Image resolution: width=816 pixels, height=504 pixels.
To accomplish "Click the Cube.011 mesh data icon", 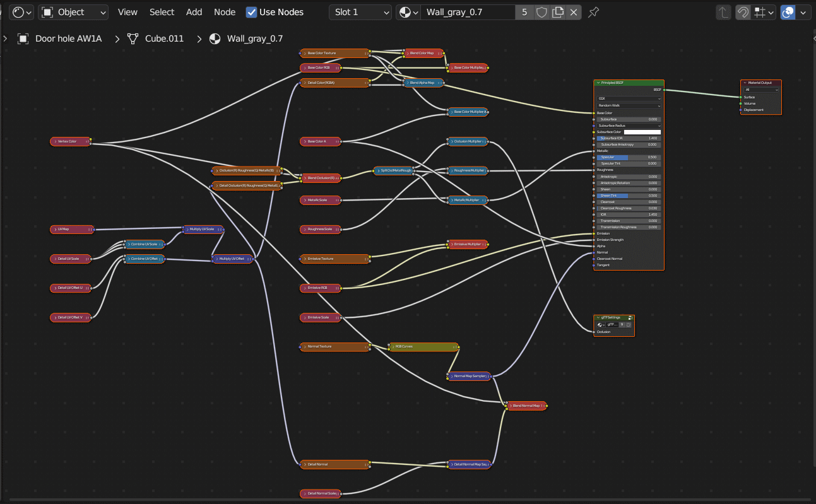I will (133, 38).
